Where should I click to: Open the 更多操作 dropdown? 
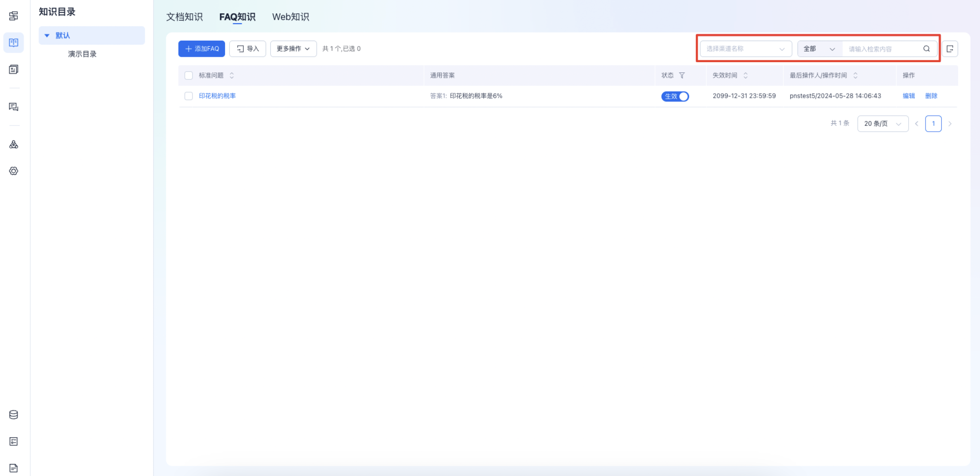pos(293,49)
